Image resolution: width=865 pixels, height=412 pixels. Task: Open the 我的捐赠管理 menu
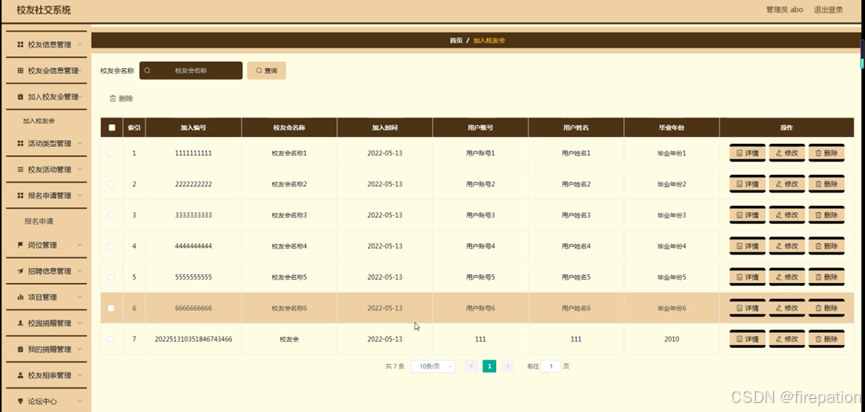46,349
